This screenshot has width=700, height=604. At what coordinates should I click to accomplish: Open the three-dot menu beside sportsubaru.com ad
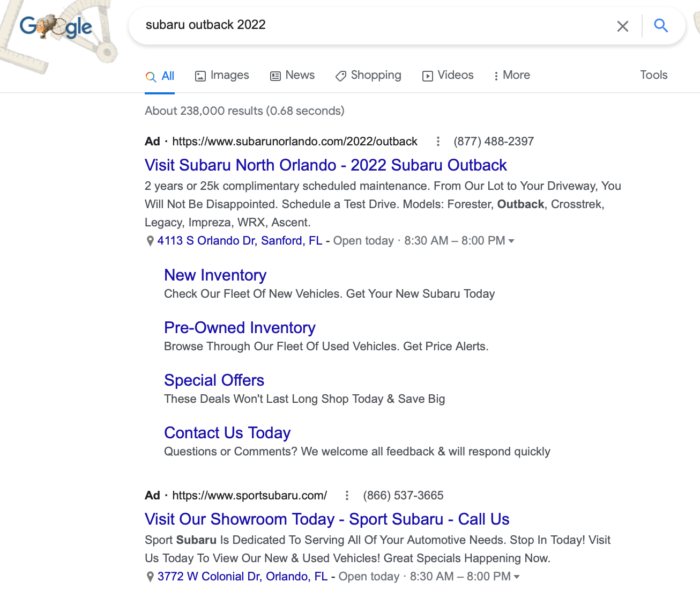(347, 495)
